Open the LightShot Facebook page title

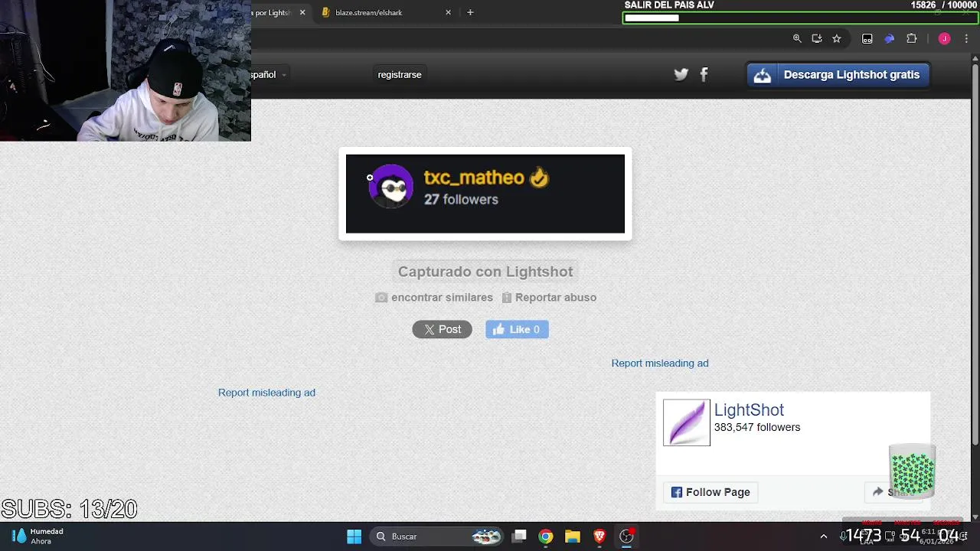pyautogui.click(x=749, y=409)
